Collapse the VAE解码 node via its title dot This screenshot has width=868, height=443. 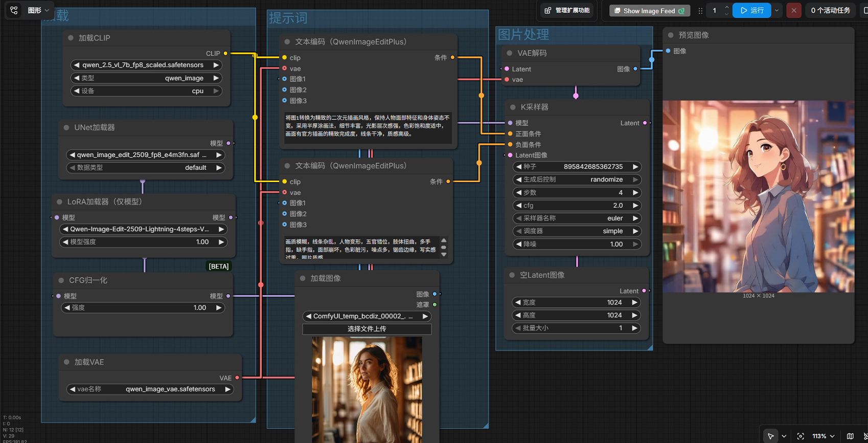coord(510,53)
